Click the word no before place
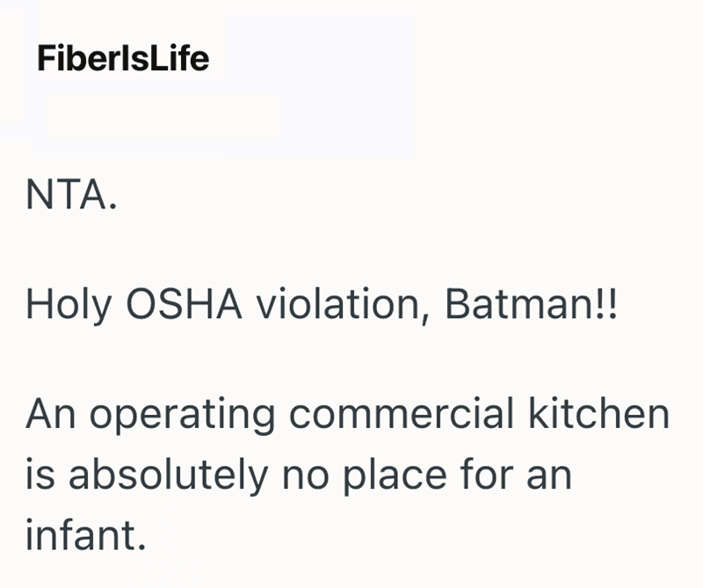 coord(305,475)
